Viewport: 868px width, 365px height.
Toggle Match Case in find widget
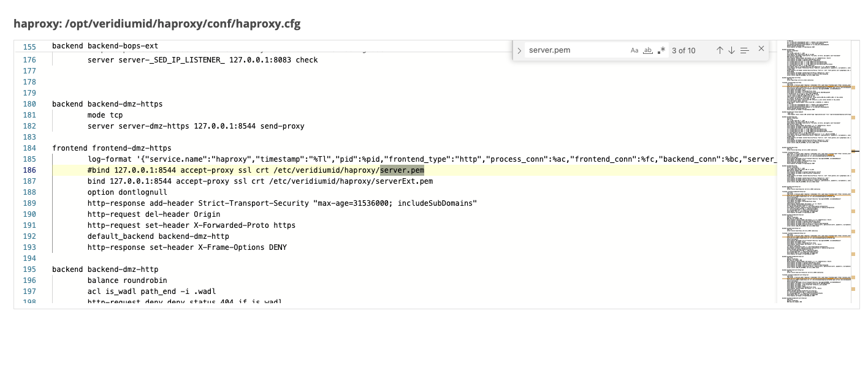point(634,50)
